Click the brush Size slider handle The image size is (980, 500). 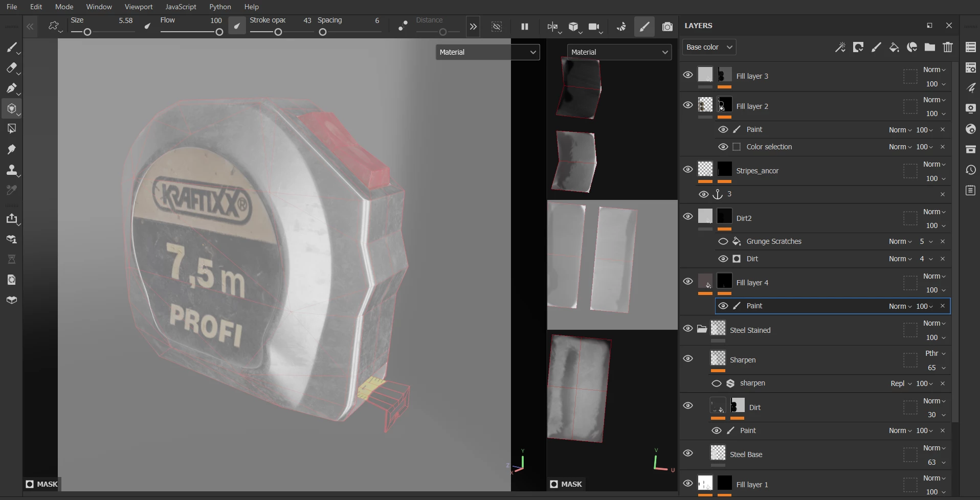click(x=87, y=32)
